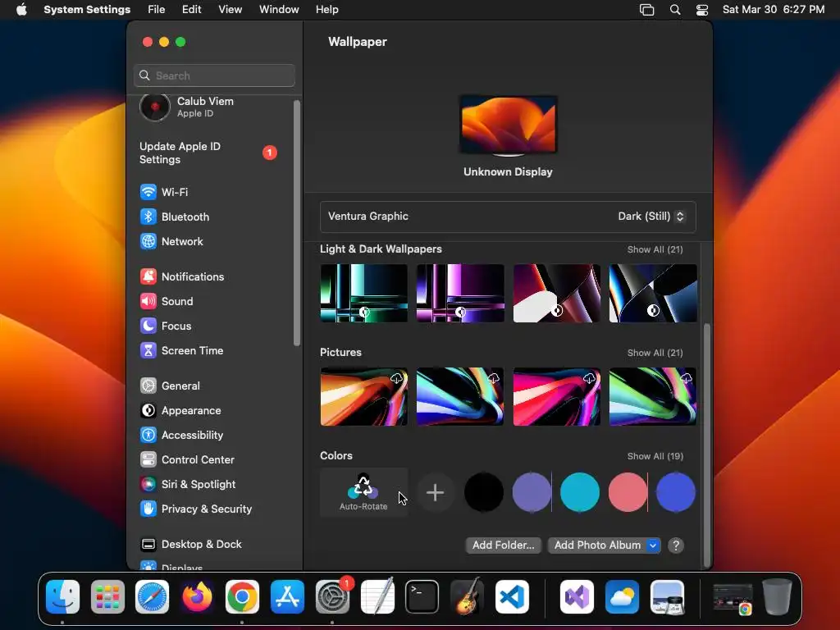Open the Window menu

pos(279,10)
